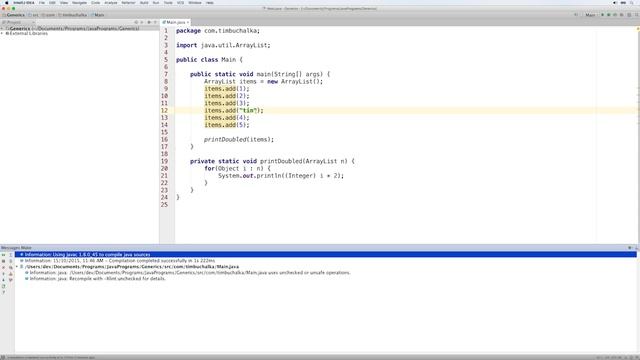This screenshot has height=360, width=640.
Task: Expand the External Libraries tree node
Action: click(x=2, y=33)
